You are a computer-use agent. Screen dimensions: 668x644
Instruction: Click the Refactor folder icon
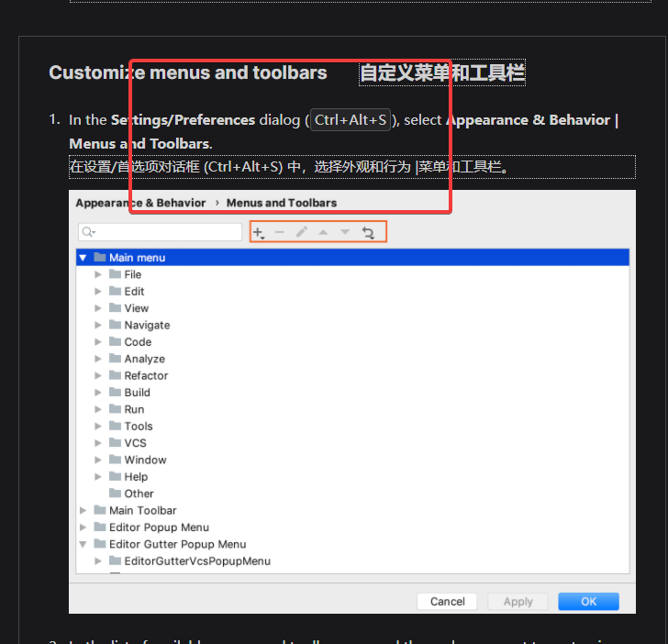[x=115, y=375]
